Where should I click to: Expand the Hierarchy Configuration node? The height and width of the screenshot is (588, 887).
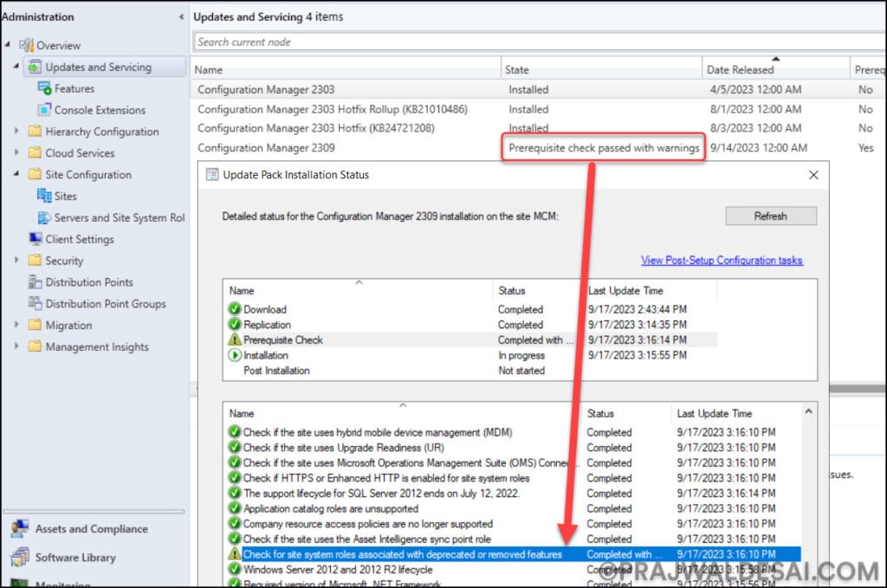coord(16,131)
